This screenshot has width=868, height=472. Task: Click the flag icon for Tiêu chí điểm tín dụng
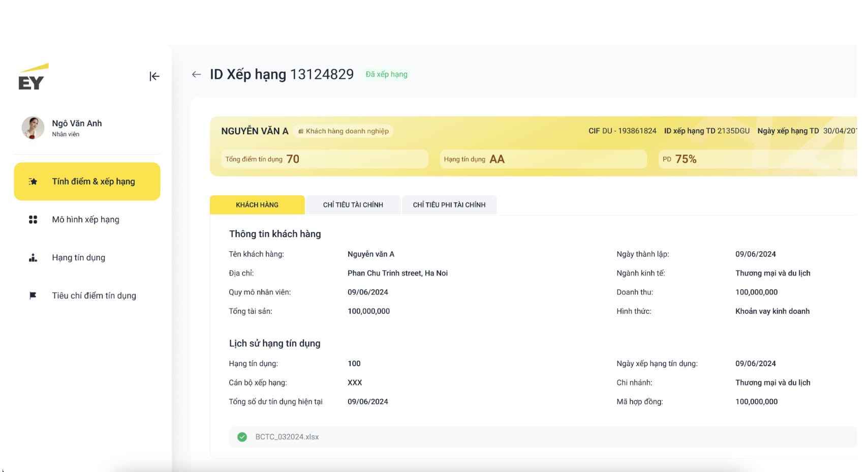click(33, 296)
